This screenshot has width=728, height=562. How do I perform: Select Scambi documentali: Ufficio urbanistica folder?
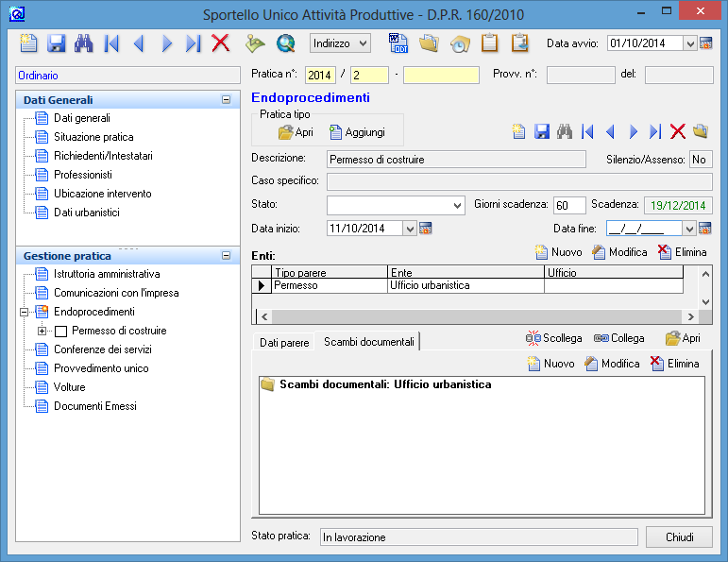[376, 384]
